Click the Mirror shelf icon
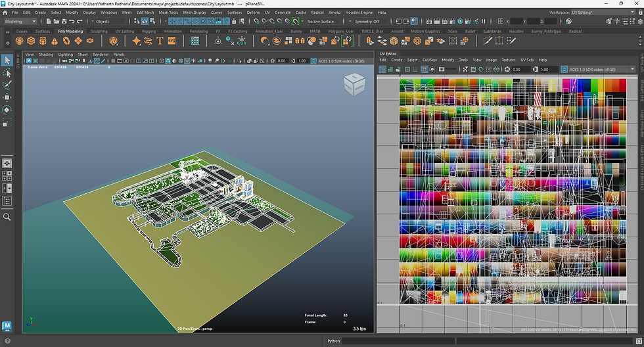 (300, 41)
